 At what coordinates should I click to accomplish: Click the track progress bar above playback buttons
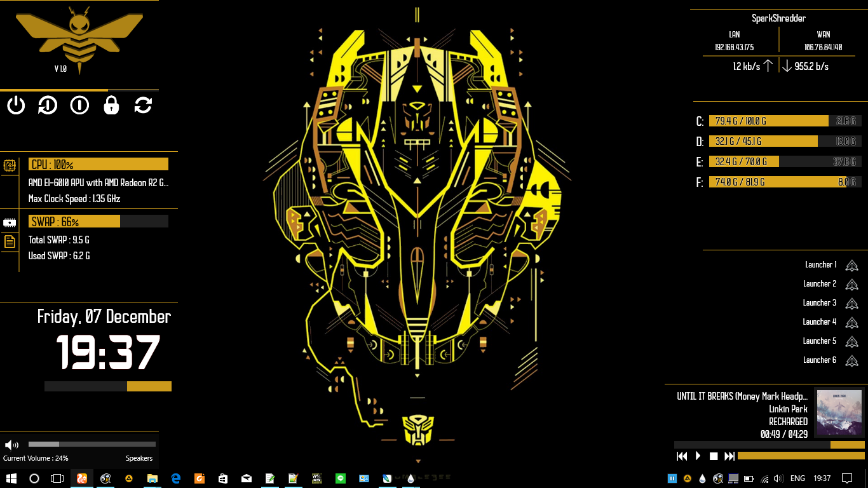pos(770,445)
